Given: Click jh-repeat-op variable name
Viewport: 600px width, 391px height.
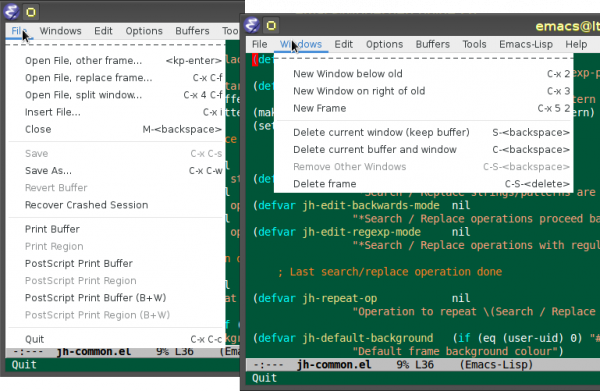Looking at the screenshot, I should coord(340,298).
